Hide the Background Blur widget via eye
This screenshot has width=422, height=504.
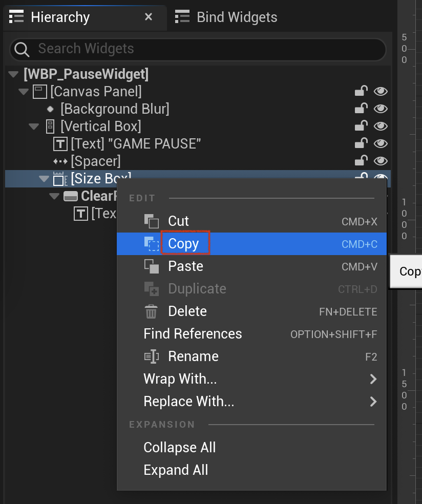381,109
